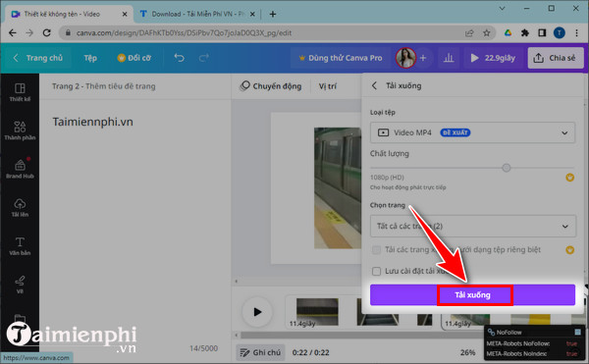The image size is (589, 364).
Task: Click the Tải xuống download button
Action: [x=472, y=295]
